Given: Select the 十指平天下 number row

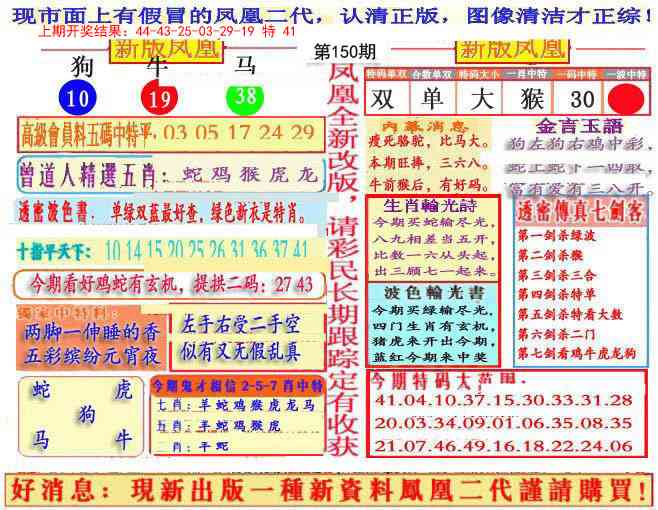Looking at the screenshot, I should click(164, 250).
